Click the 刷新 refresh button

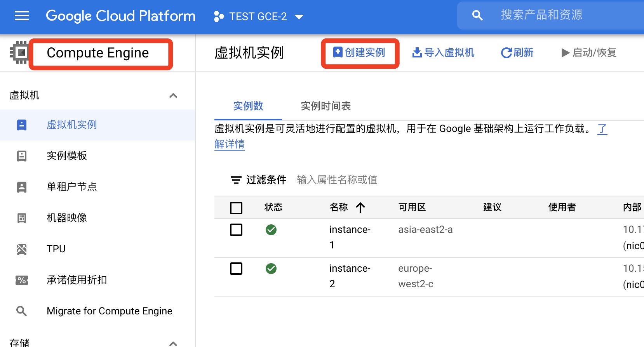pyautogui.click(x=517, y=52)
